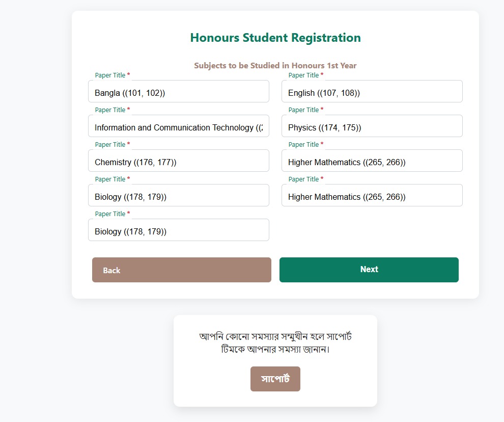The height and width of the screenshot is (422, 504).
Task: Click the Paper Title label above Bangla
Action: (x=110, y=75)
